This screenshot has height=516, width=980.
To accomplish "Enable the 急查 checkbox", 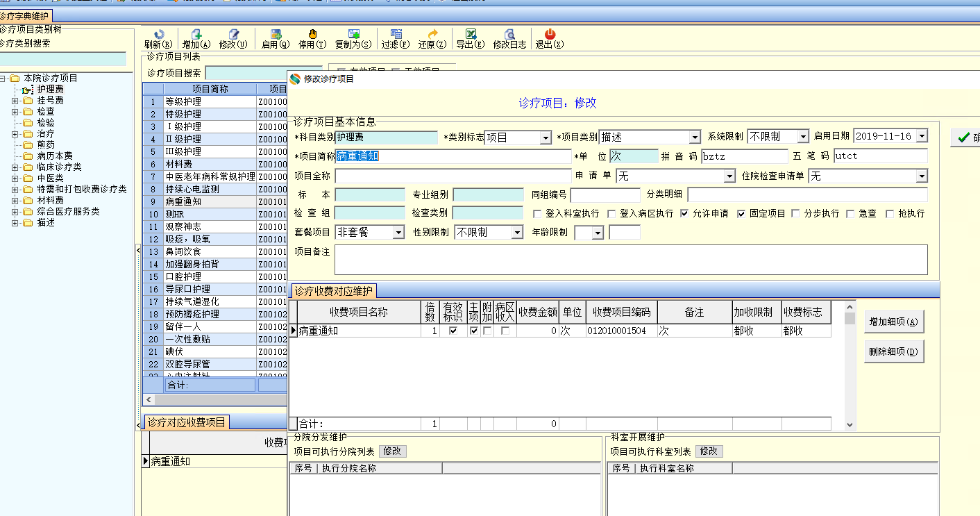I will (850, 214).
